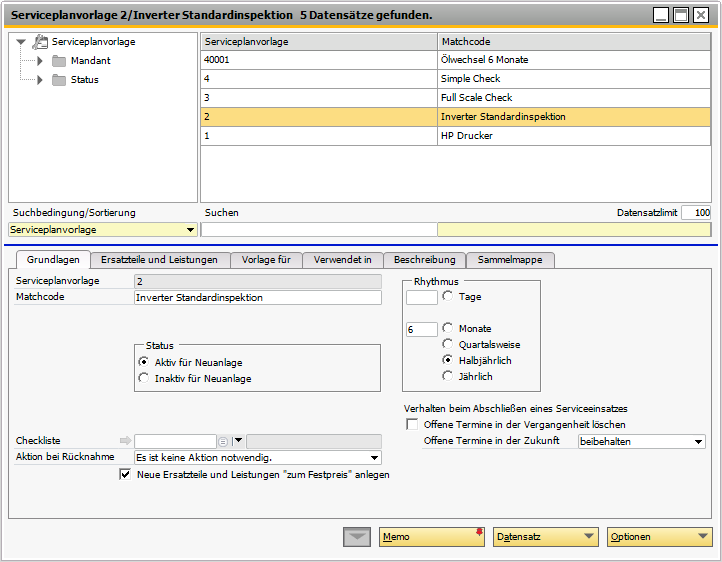Maximize the Serviceplanvorlage window
This screenshot has height=562, width=722.
coord(681,15)
